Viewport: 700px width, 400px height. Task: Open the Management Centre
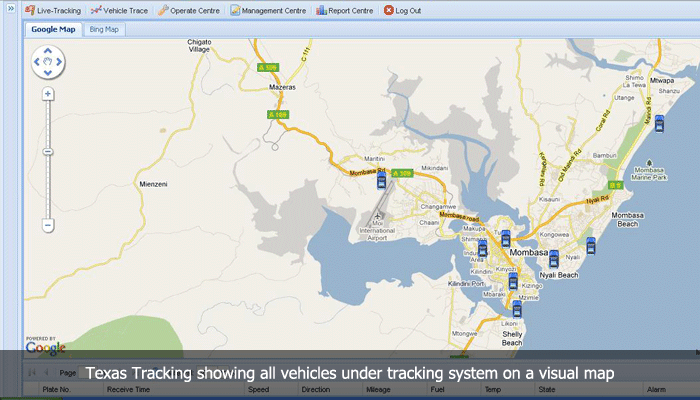(268, 10)
